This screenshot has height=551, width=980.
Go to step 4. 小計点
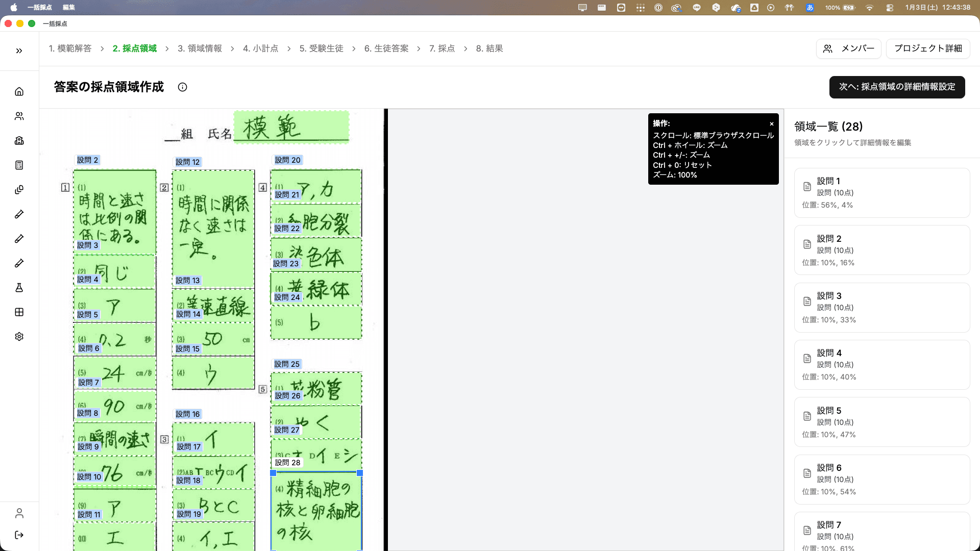point(260,48)
